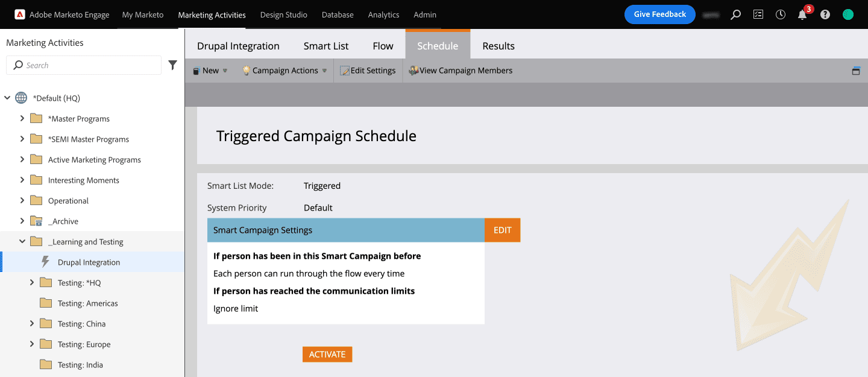Click the help question mark icon
Image resolution: width=868 pixels, height=377 pixels.
825,14
